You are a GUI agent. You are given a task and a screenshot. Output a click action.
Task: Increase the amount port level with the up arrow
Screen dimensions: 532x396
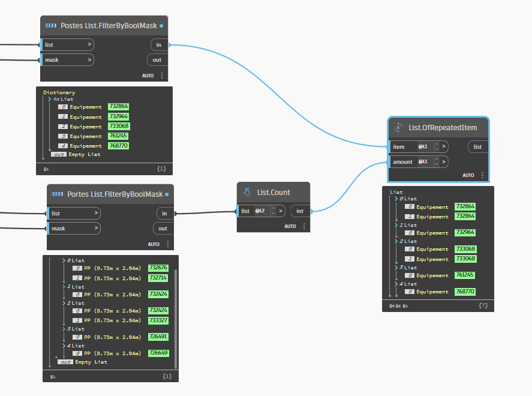pyautogui.click(x=436, y=160)
